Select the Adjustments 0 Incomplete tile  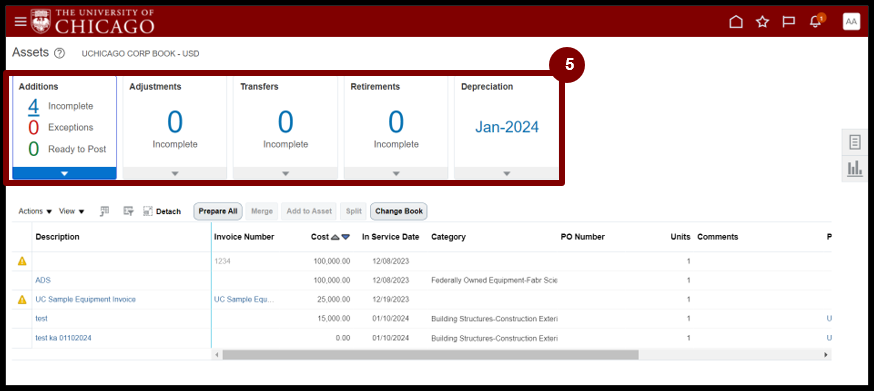175,122
